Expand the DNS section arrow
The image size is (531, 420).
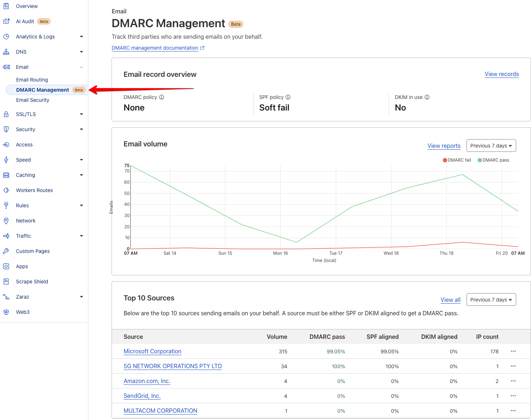(81, 52)
